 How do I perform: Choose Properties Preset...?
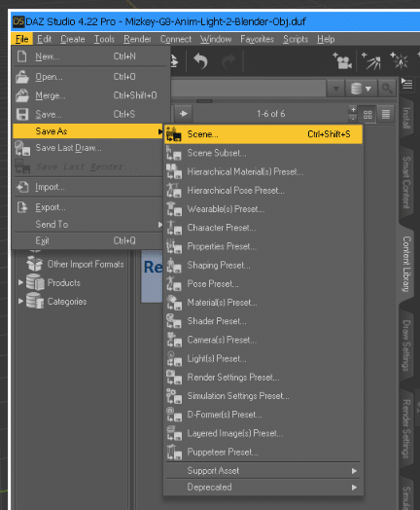coord(262,246)
